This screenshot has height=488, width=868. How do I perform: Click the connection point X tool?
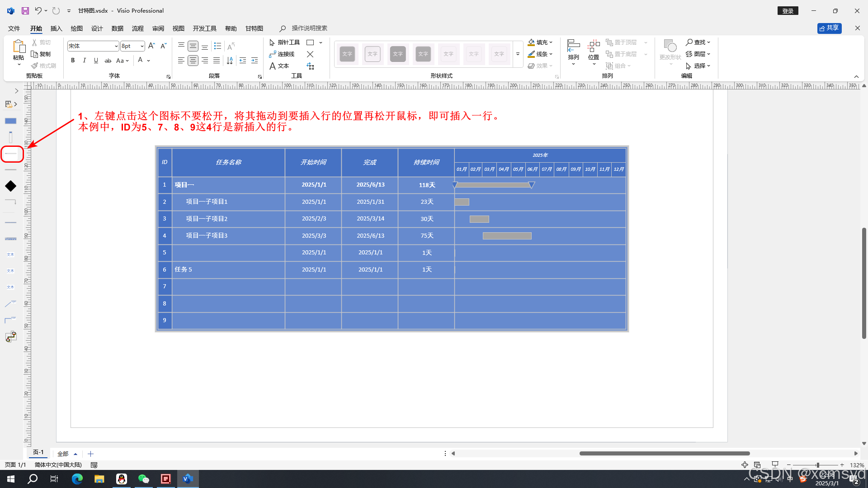[x=310, y=54]
